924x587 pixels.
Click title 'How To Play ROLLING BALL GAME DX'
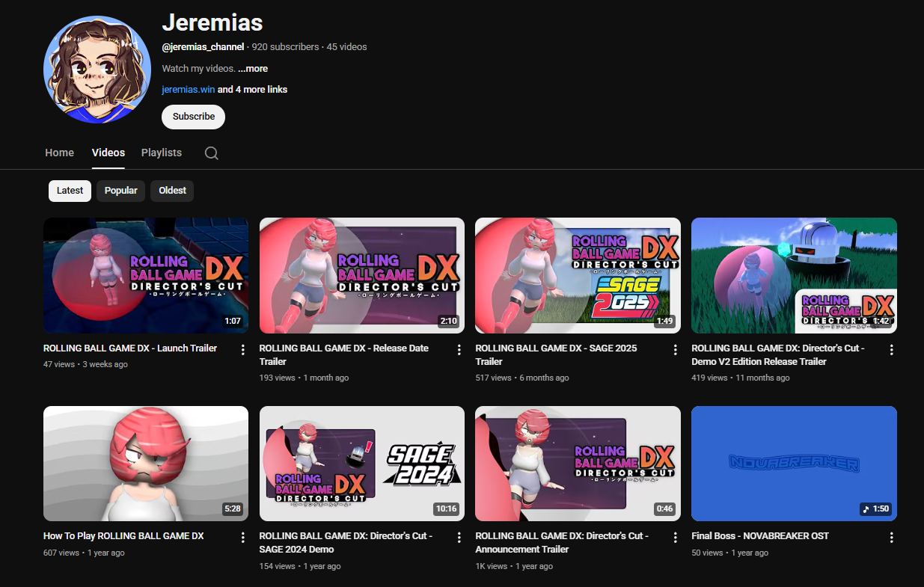click(123, 535)
